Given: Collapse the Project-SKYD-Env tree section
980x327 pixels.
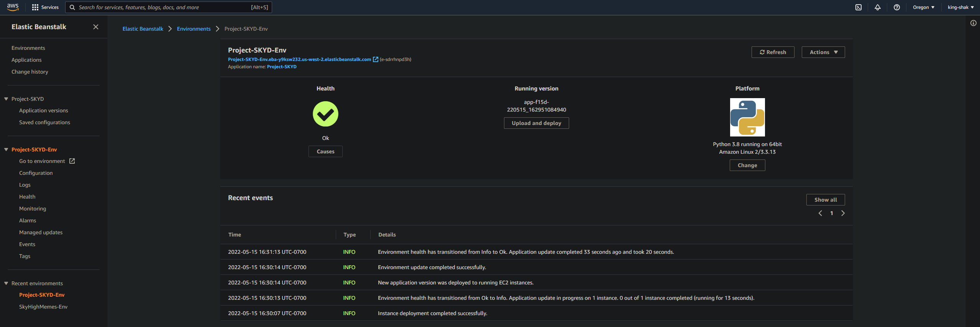Looking at the screenshot, I should point(6,150).
